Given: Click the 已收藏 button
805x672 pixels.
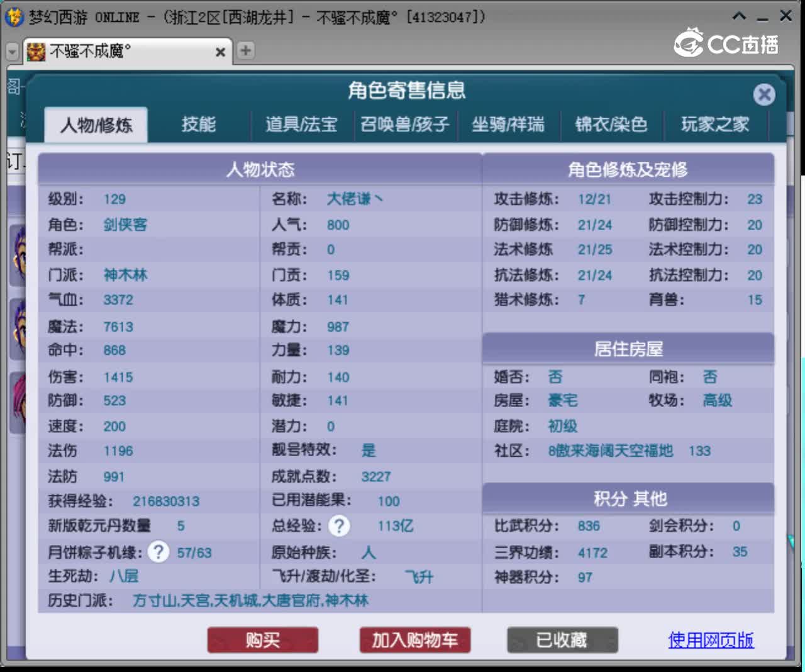Looking at the screenshot, I should (562, 640).
